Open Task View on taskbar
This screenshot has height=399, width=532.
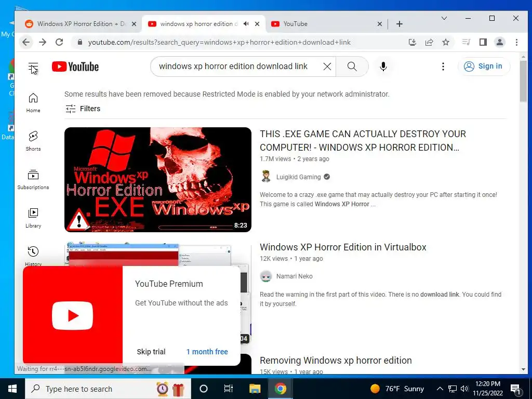pos(229,389)
